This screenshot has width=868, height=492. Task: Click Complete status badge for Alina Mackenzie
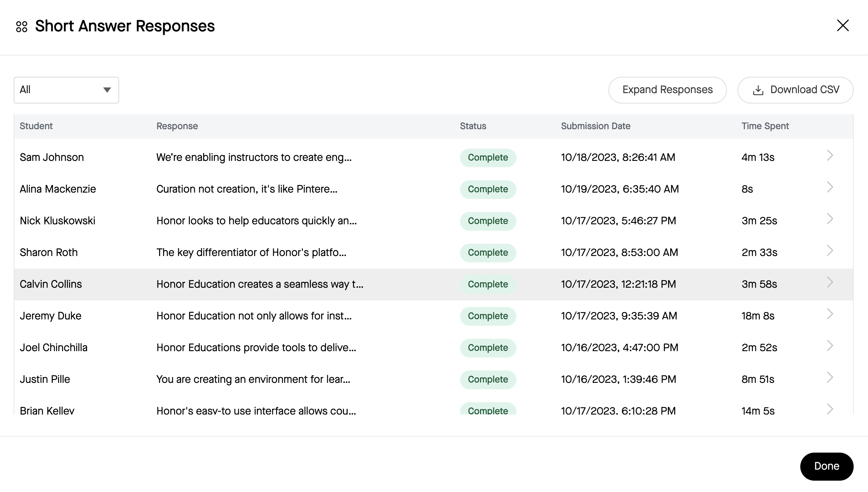click(x=488, y=190)
